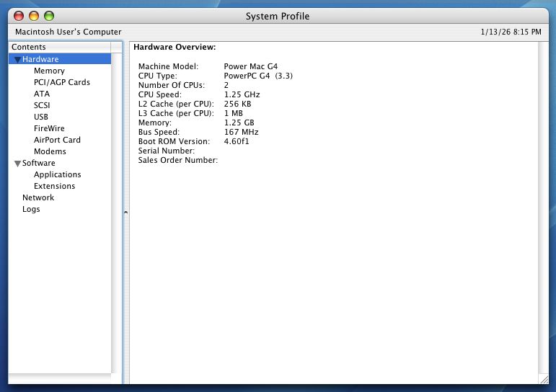Show USB device information
Screen dimensions: 556x392
41,117
